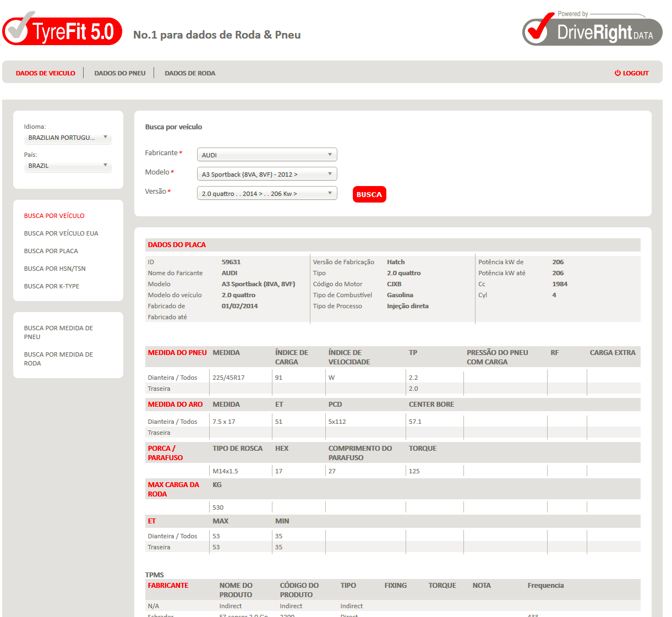This screenshot has width=672, height=617.
Task: Click the 225/45R17 tyre size cell
Action: point(228,378)
